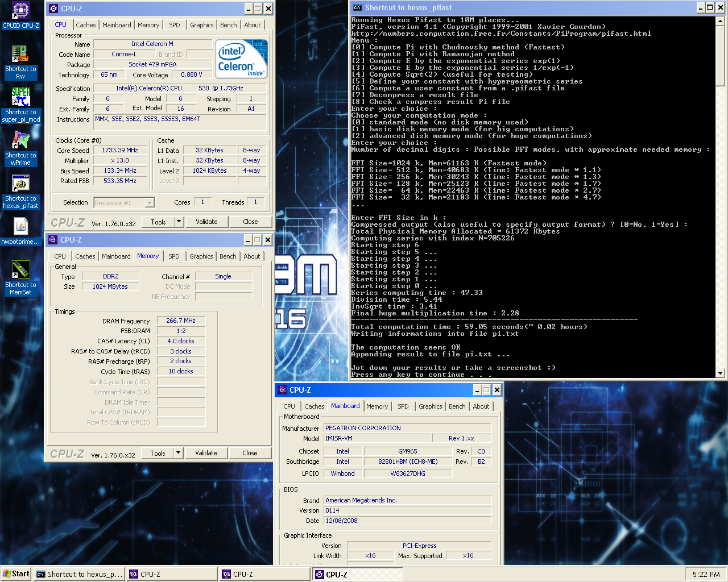The image size is (728, 582).
Task: Expand Tools dropdown arrow in Memory CPU-Z
Action: [178, 453]
